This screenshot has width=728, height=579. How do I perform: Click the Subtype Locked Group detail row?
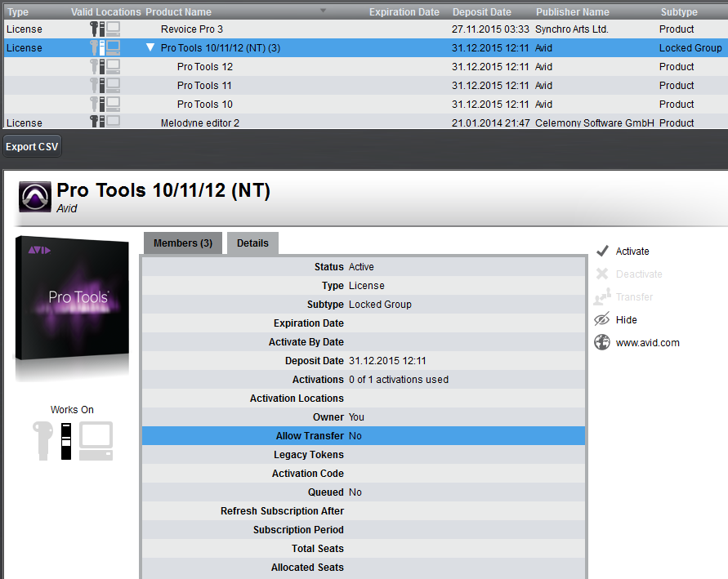click(364, 305)
